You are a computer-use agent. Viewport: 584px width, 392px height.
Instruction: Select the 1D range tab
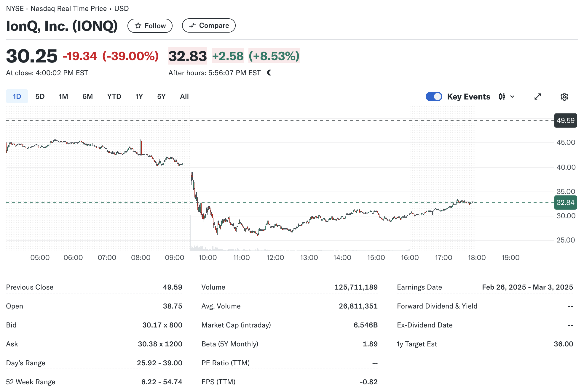pos(17,97)
